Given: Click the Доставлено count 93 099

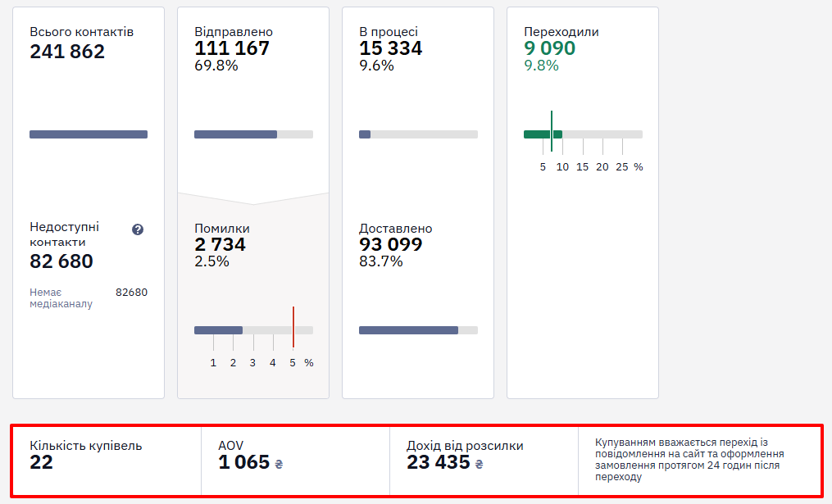Looking at the screenshot, I should tap(390, 244).
